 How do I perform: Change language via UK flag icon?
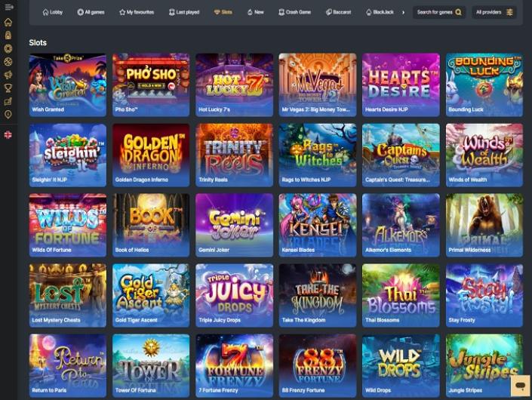8,134
